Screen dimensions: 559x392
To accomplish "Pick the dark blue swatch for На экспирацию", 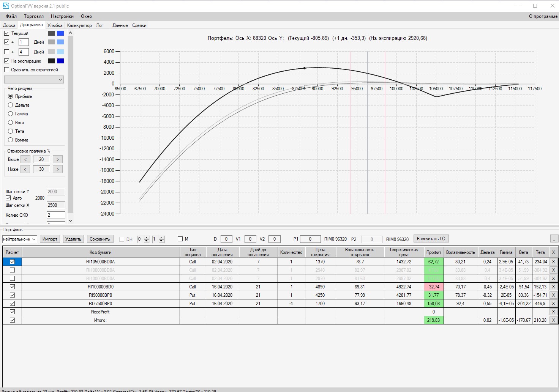I will coord(60,61).
